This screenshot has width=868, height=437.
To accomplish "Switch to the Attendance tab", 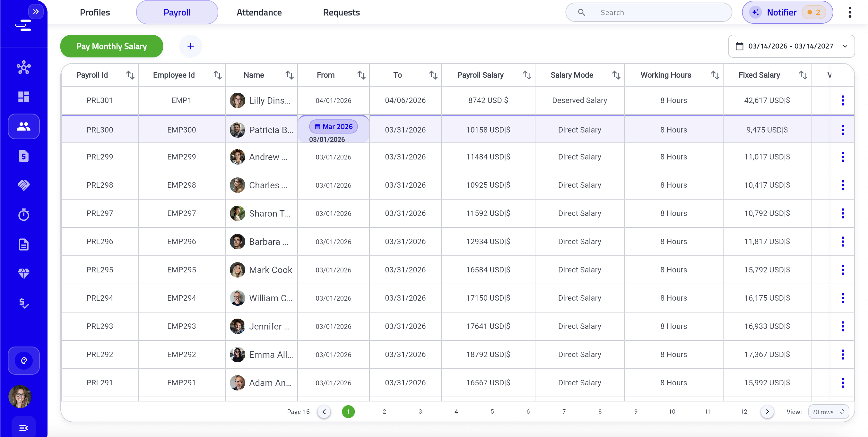I will (259, 12).
